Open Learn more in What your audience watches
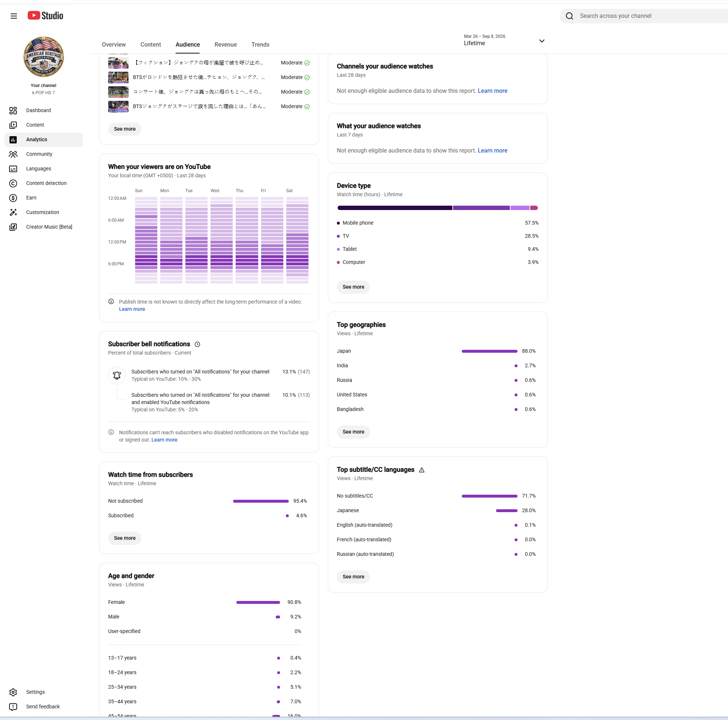This screenshot has width=728, height=720. tap(492, 151)
